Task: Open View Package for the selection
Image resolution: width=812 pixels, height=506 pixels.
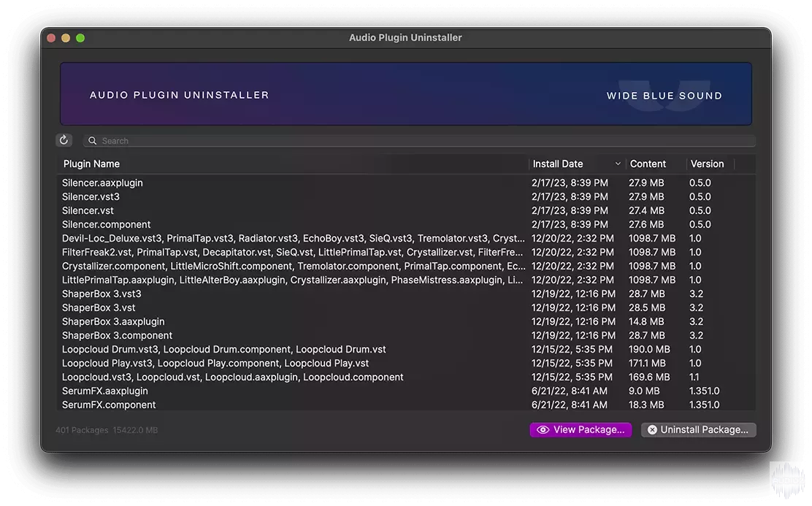Action: point(581,430)
